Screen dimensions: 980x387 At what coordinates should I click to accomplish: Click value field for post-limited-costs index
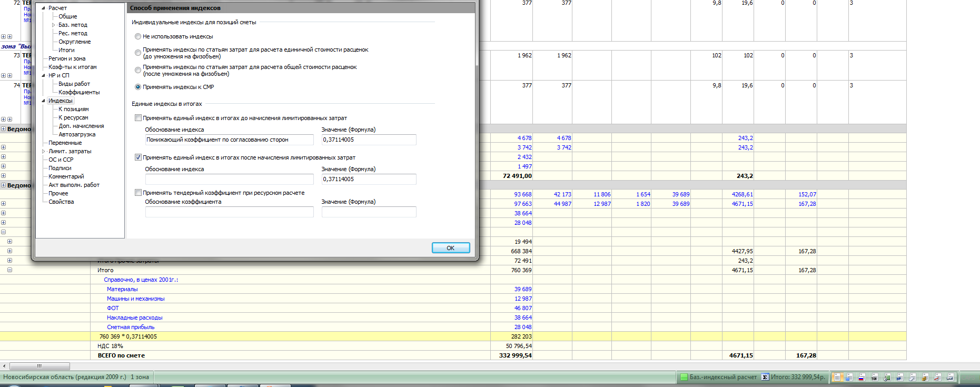(x=369, y=179)
